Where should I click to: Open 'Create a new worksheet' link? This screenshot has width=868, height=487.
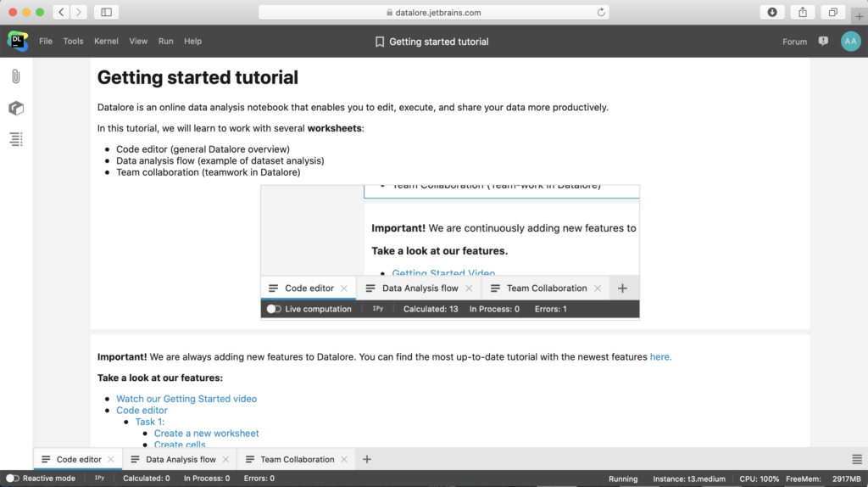click(207, 434)
